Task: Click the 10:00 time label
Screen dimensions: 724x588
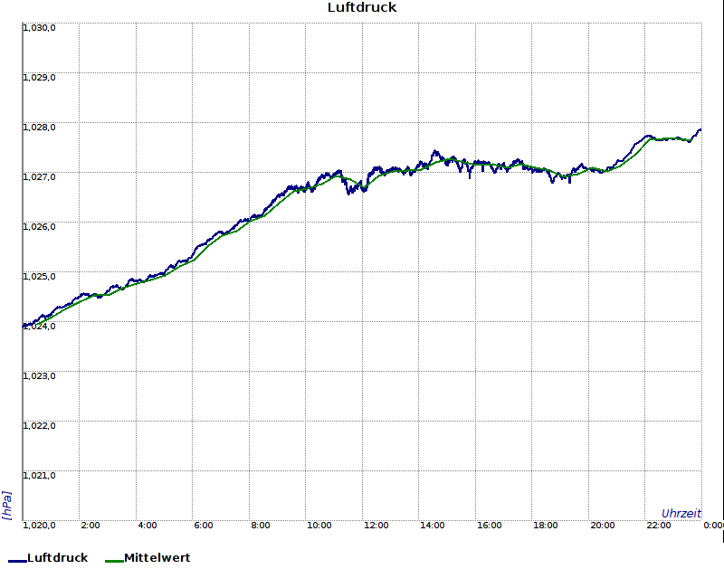Action: click(319, 526)
